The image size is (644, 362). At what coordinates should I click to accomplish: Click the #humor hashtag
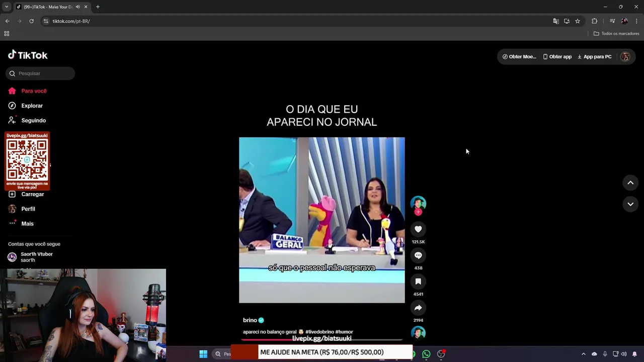pos(344,332)
